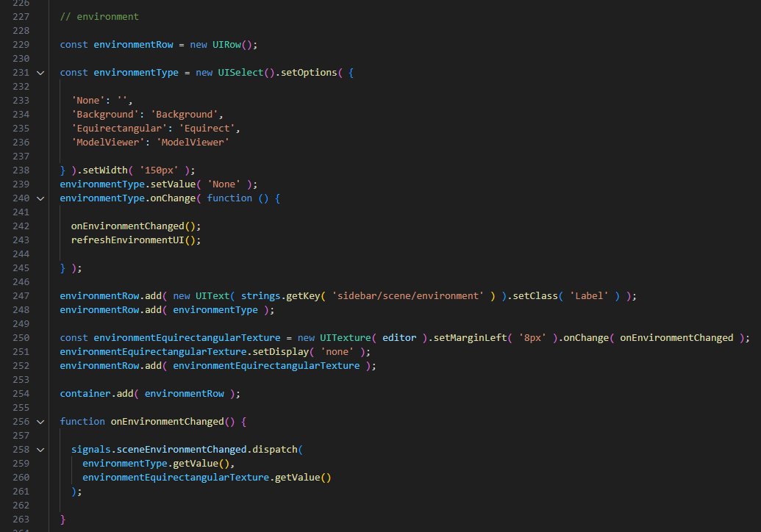761x532 pixels.
Task: Click the 'None' key on line 233
Action: click(x=87, y=101)
